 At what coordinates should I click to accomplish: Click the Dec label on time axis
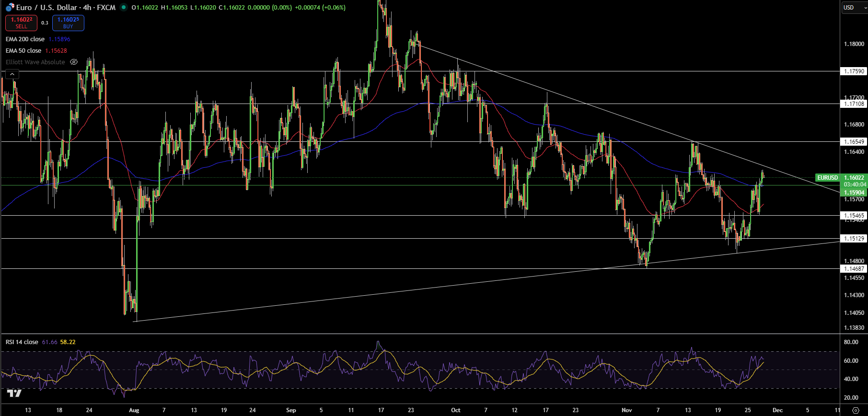tap(778, 410)
